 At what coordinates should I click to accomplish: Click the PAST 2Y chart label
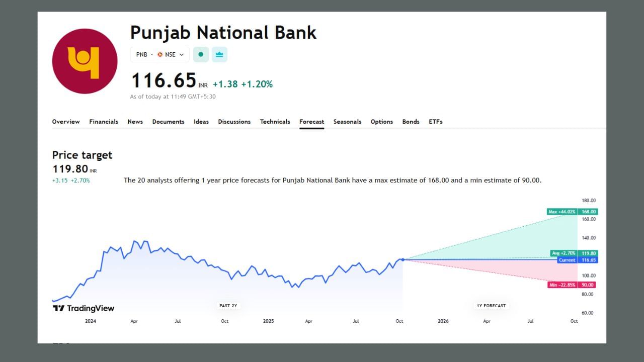coord(228,306)
